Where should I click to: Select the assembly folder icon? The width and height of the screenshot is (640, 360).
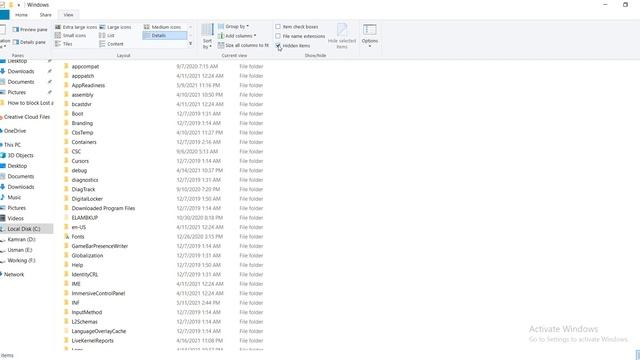pyautogui.click(x=66, y=94)
